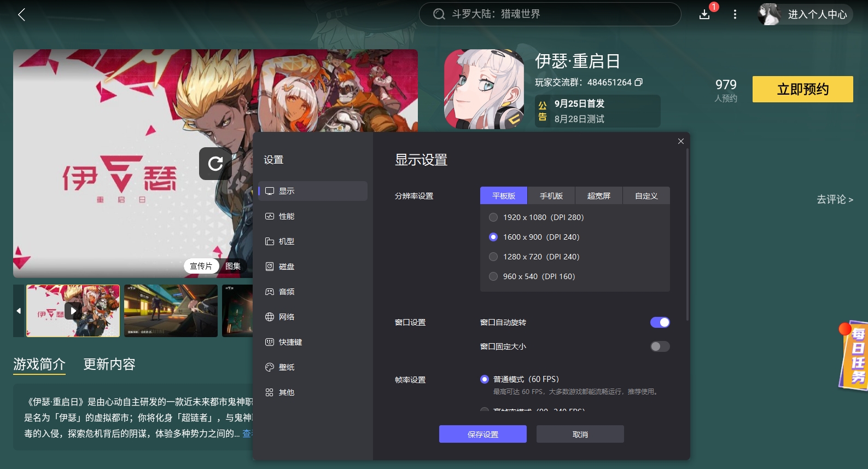The height and width of the screenshot is (469, 868).
Task: Click the 显示 monitor icon in settings
Action: pyautogui.click(x=270, y=191)
